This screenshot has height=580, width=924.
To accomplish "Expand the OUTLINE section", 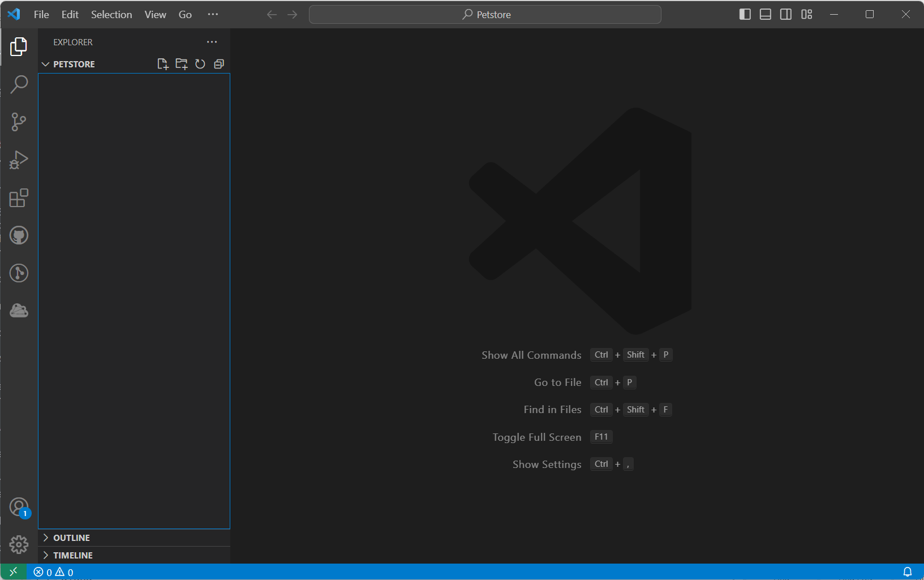I will click(x=134, y=538).
